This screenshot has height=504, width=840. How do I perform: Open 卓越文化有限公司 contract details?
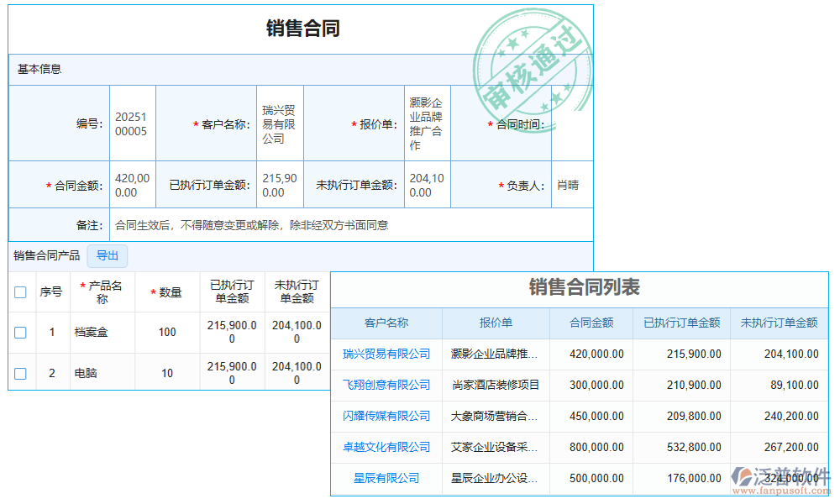pos(386,447)
